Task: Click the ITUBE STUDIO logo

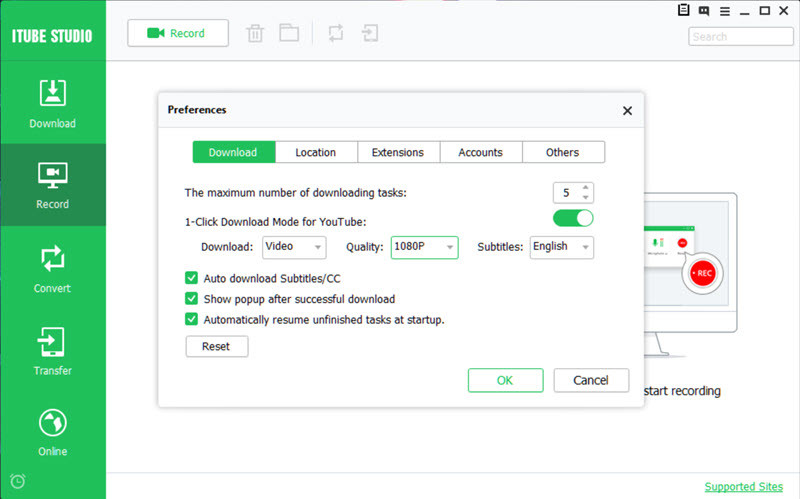Action: pyautogui.click(x=52, y=36)
